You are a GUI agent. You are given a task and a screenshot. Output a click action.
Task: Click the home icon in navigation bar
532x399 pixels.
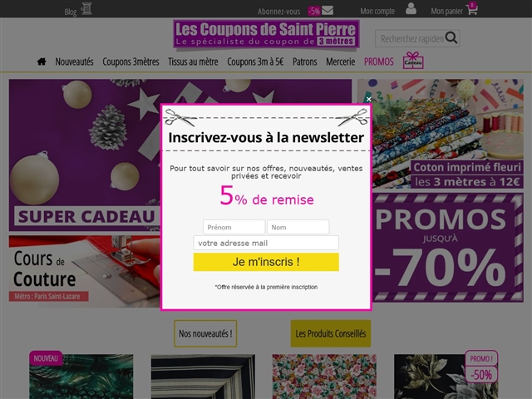coord(42,62)
